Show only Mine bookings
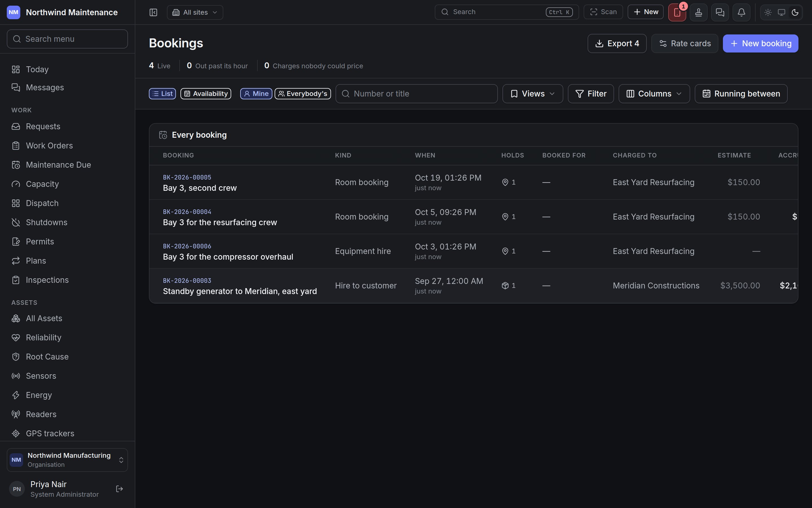 tap(256, 94)
